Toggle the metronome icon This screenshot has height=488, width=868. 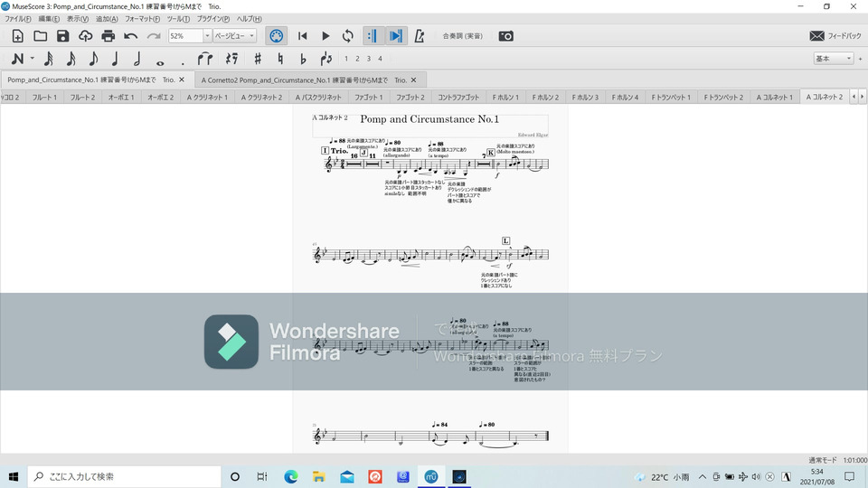(x=419, y=36)
